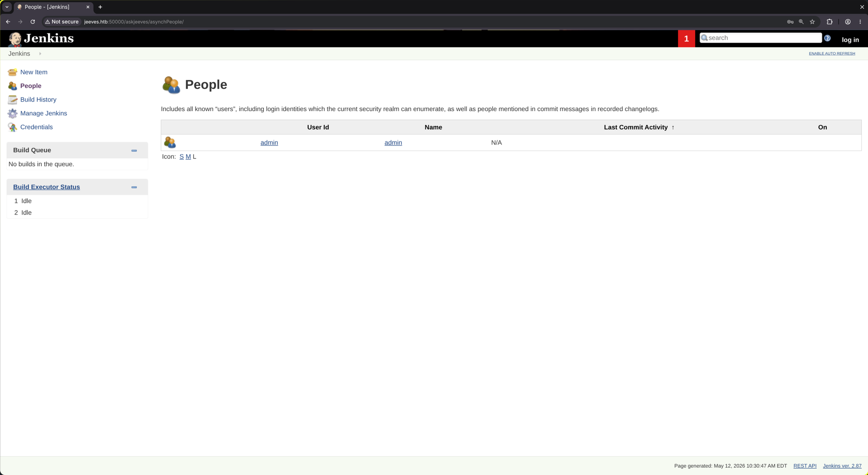Open a new browser tab

pos(100,7)
